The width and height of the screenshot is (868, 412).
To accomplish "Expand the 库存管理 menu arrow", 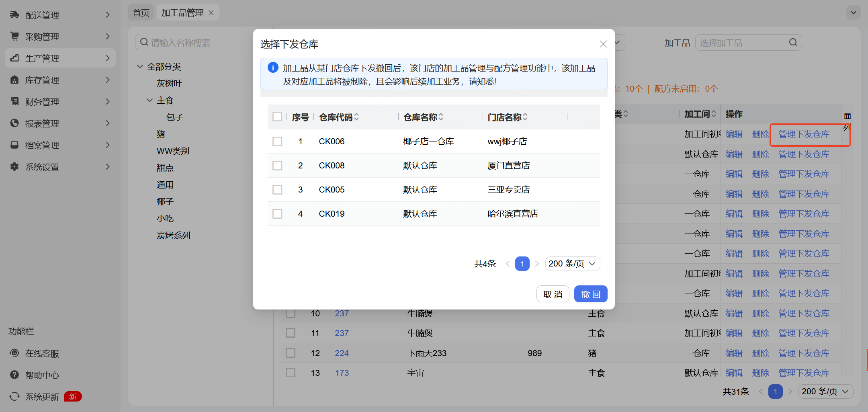I will [107, 80].
